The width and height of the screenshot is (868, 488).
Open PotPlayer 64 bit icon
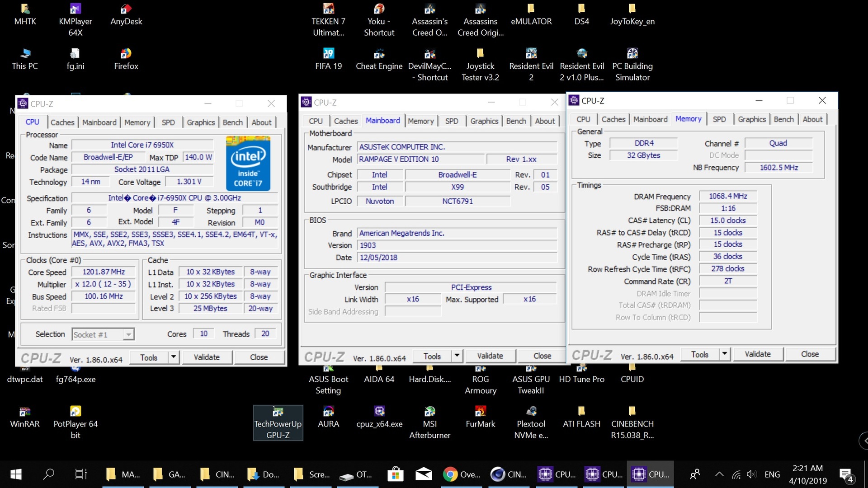[x=75, y=423]
